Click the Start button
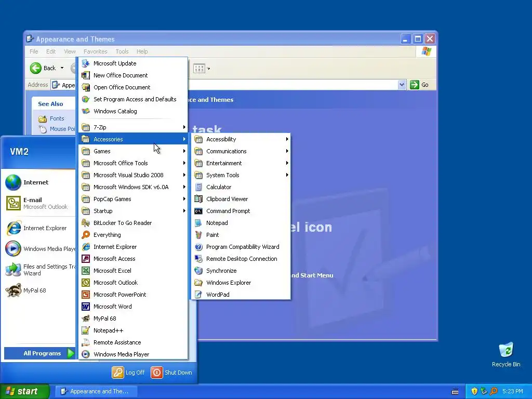Viewport: 532px width, 399px height. click(25, 391)
